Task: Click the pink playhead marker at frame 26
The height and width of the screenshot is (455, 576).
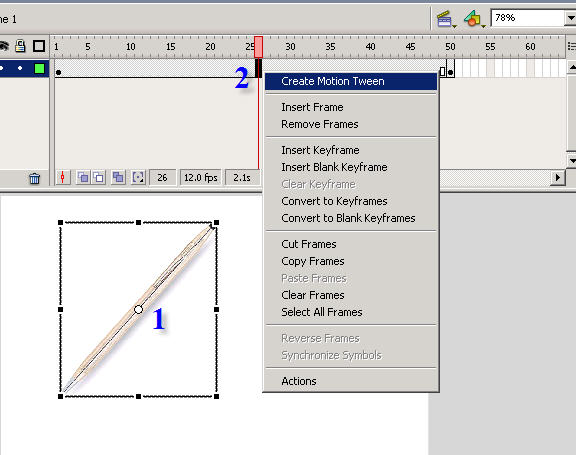Action: [x=259, y=47]
